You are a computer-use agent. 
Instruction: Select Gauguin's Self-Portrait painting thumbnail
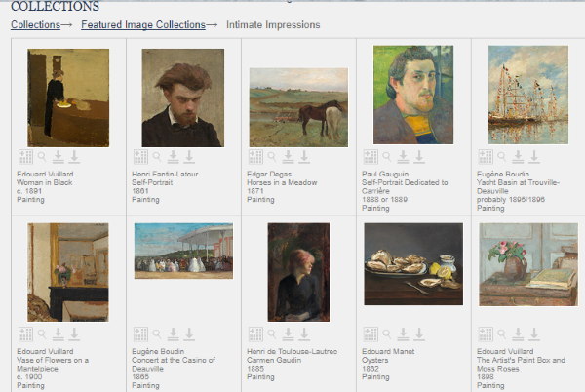tap(412, 96)
